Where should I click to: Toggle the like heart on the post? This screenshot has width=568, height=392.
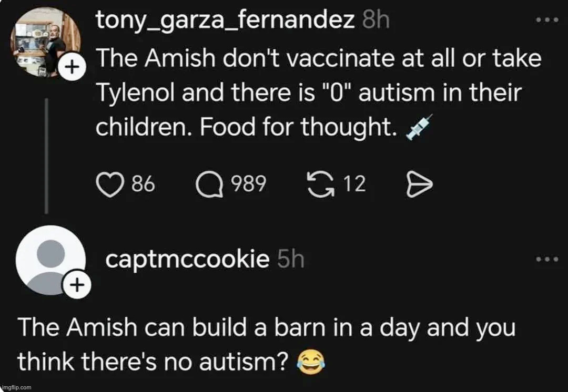pos(110,184)
